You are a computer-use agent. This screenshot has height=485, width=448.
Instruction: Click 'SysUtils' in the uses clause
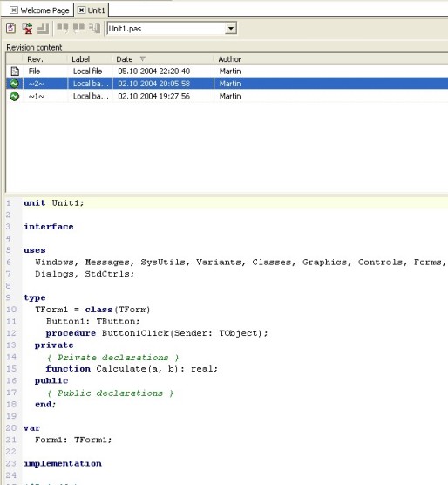[x=163, y=263]
